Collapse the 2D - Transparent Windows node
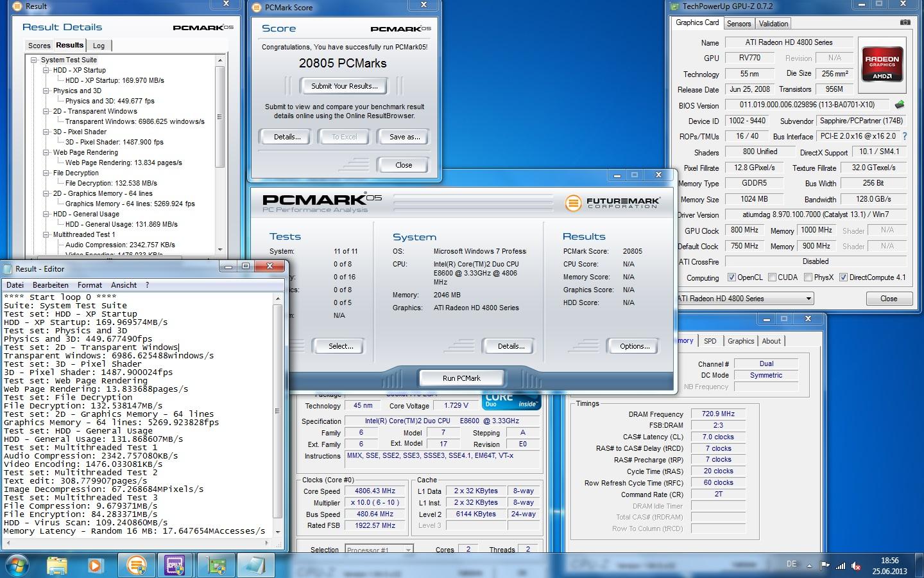Viewport: 924px width, 578px height. 46,111
